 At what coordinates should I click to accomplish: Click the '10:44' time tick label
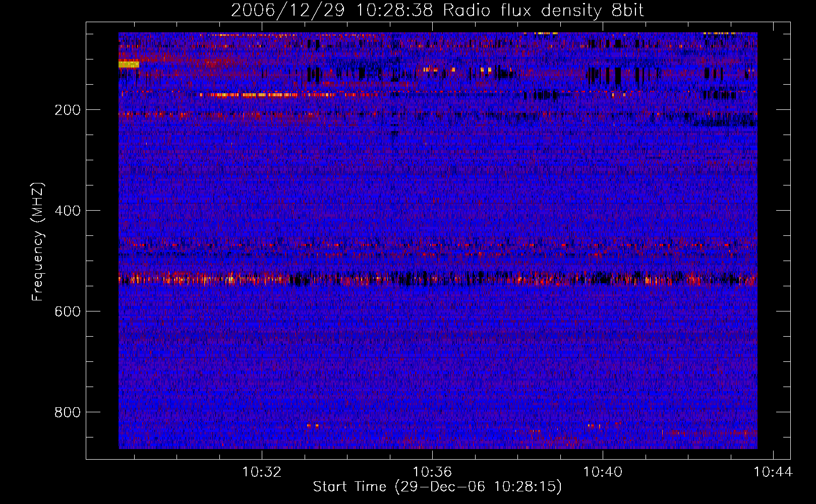773,472
